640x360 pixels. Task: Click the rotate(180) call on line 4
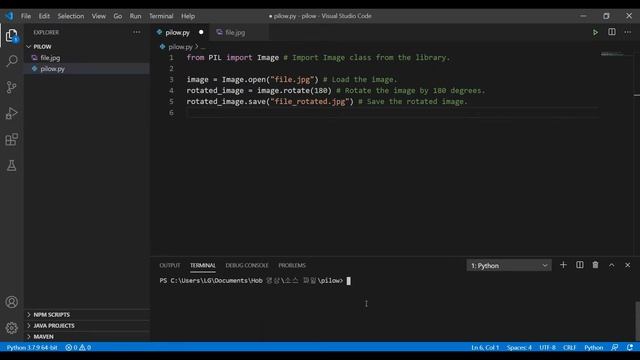tap(306, 90)
